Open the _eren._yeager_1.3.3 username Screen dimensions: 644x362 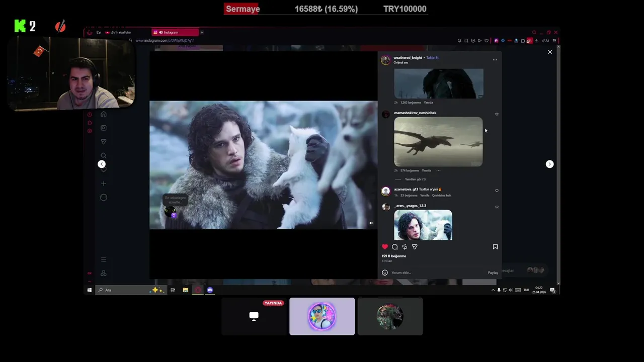point(410,206)
